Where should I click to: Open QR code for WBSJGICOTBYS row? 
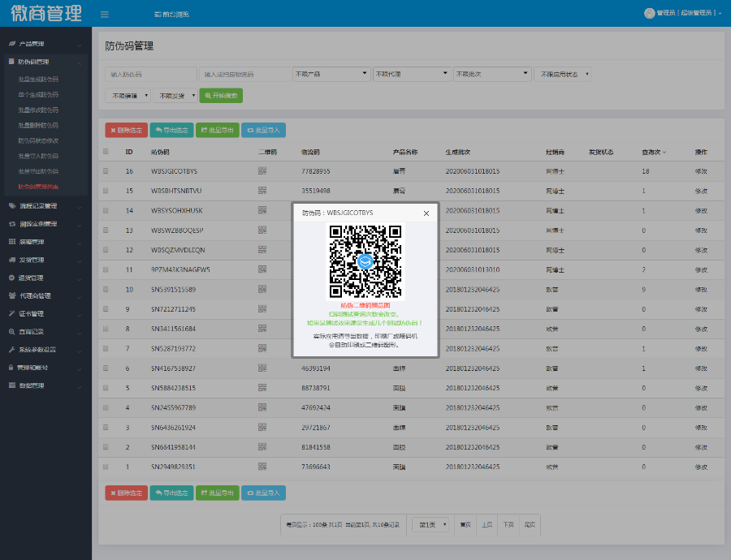tap(262, 171)
